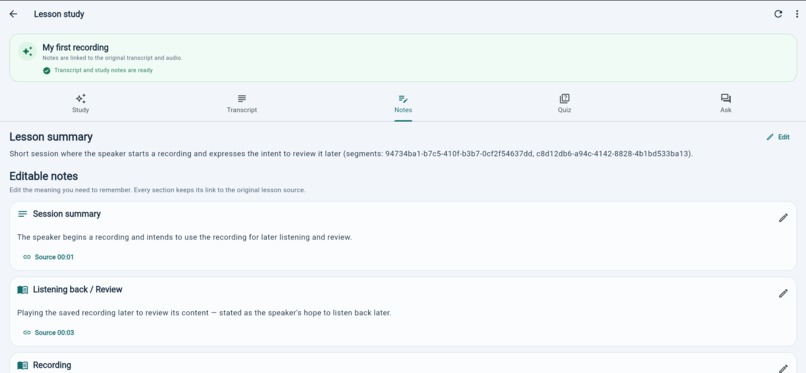Image resolution: width=806 pixels, height=373 pixels.
Task: Click the Lesson study page title
Action: coord(59,14)
